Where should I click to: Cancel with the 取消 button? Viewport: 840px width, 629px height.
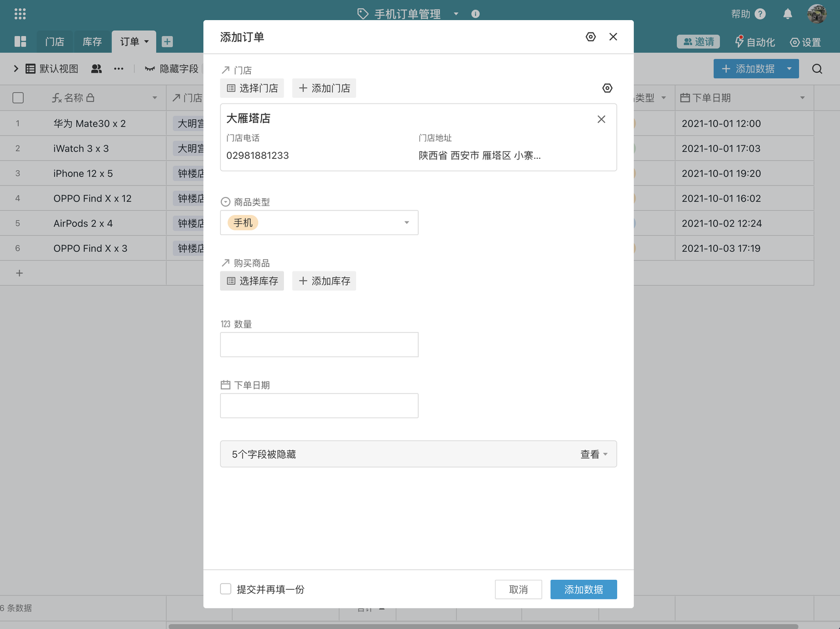click(519, 589)
